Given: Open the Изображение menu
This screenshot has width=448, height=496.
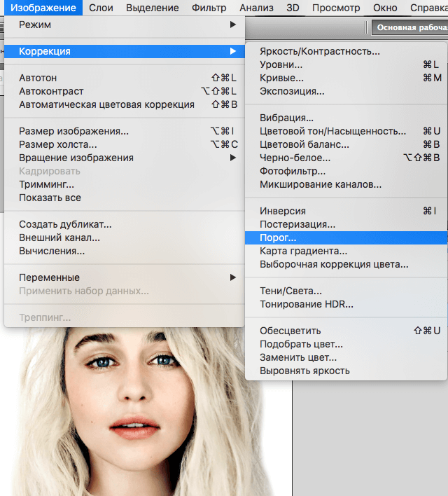Looking at the screenshot, I should (x=43, y=8).
